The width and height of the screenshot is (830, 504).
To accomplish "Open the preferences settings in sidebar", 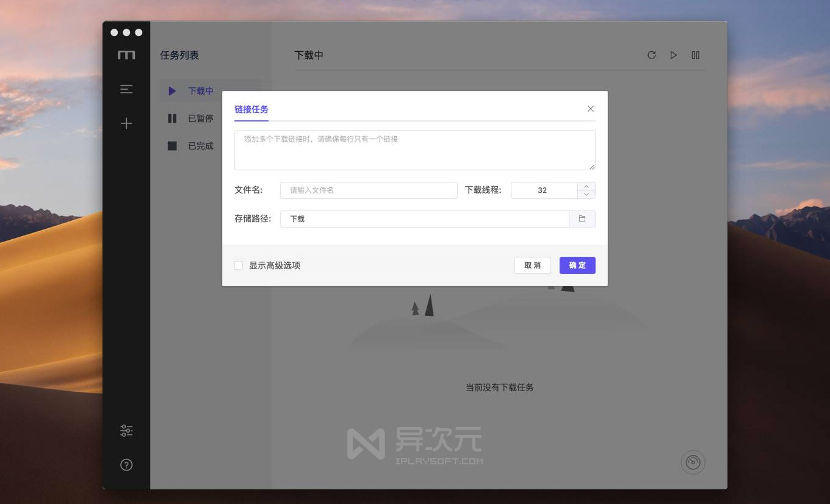I will (x=126, y=430).
